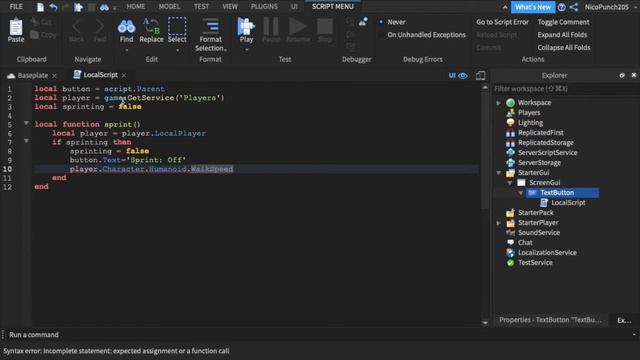Click Collapse All Folds

[564, 47]
